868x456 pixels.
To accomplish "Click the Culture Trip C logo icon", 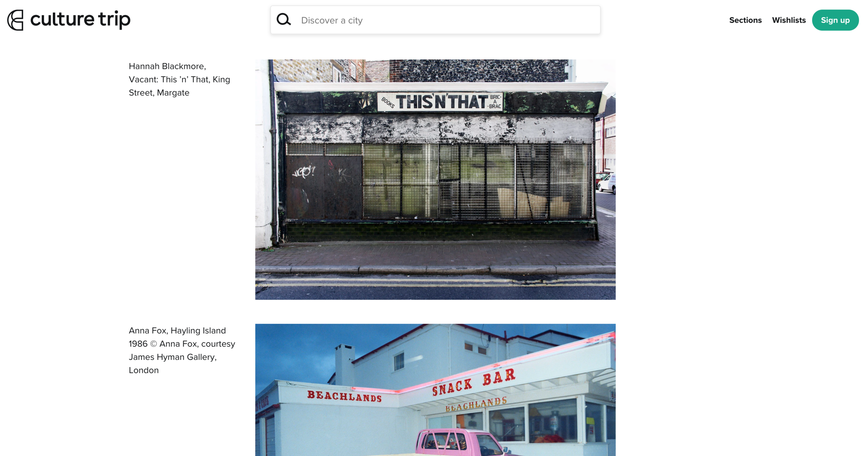I will tap(15, 20).
